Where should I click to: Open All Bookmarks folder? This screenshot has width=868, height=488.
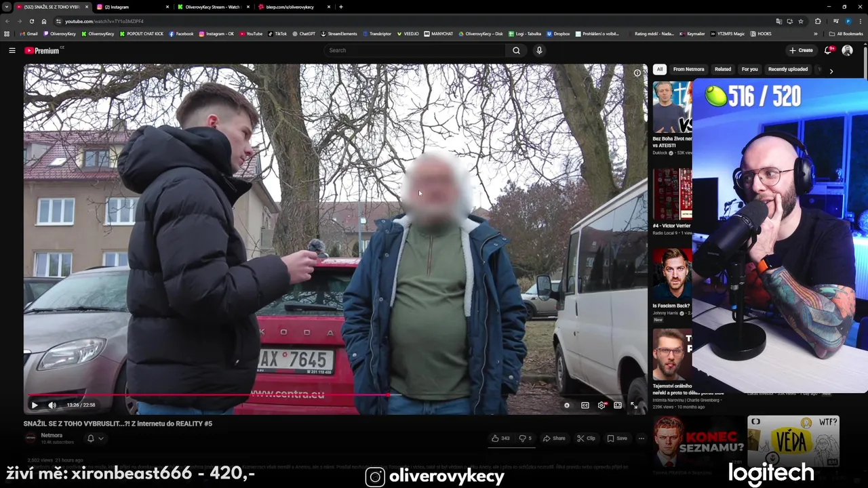pos(846,33)
